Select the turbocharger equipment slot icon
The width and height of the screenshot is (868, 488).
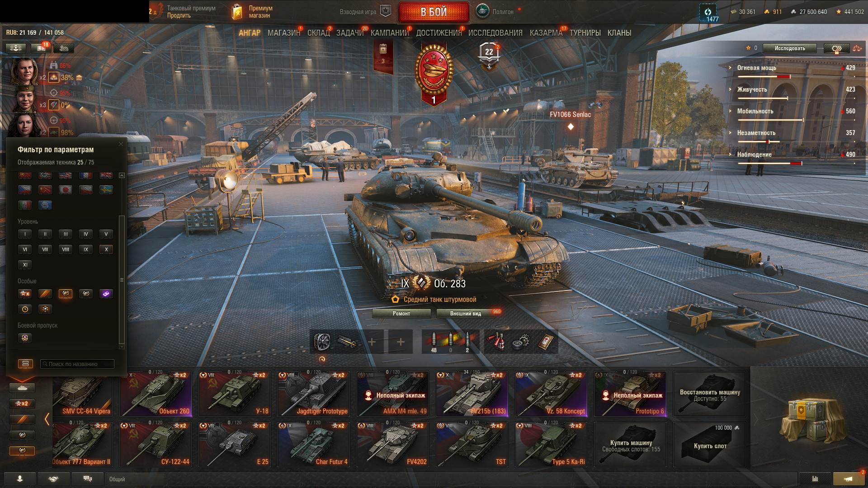(322, 342)
